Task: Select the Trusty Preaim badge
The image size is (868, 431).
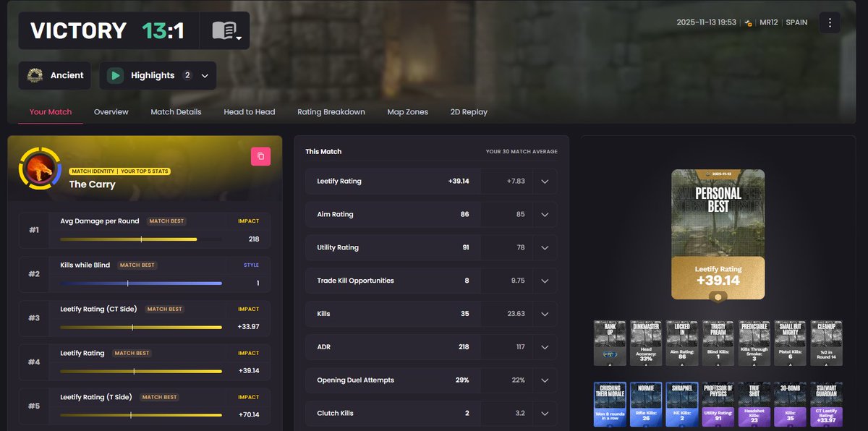Action: pos(718,343)
